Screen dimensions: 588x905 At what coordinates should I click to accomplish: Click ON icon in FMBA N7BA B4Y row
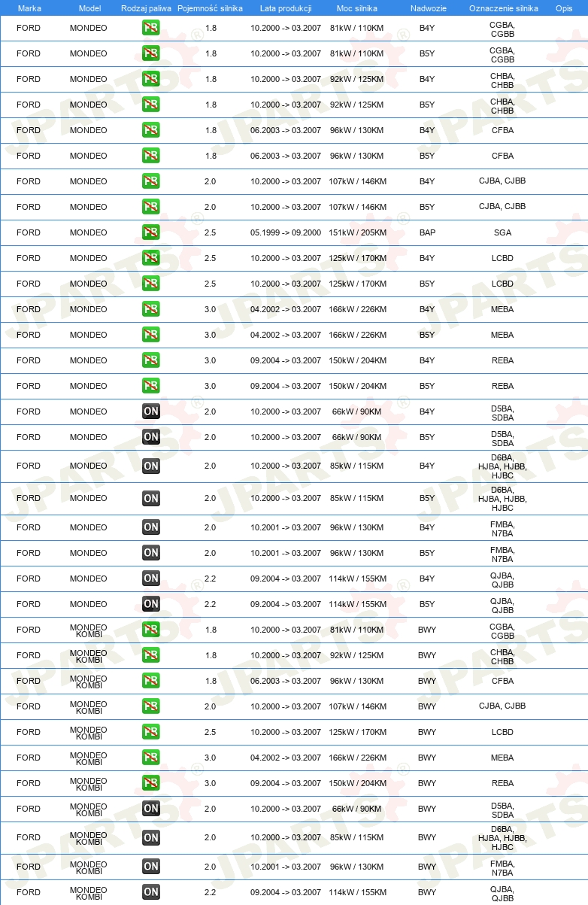pyautogui.click(x=151, y=528)
